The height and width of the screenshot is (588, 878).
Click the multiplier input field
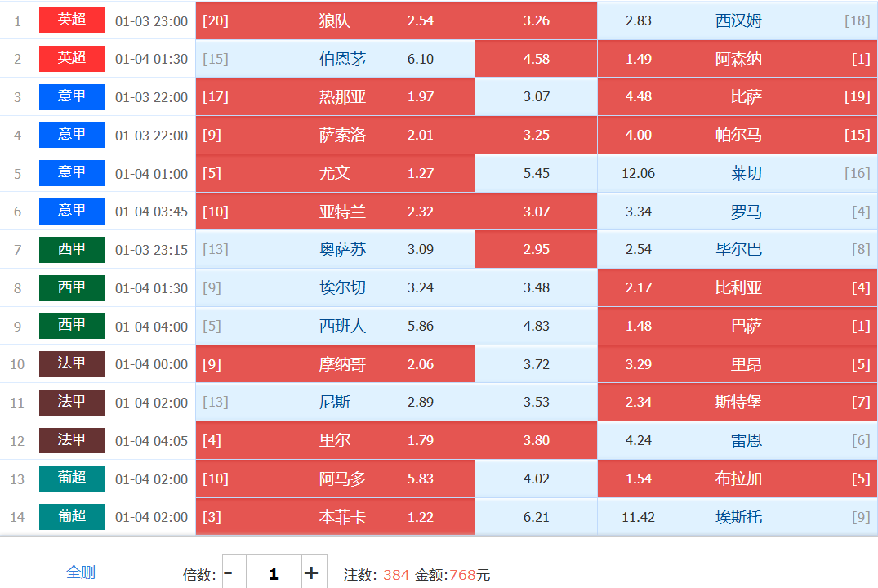[x=273, y=573]
